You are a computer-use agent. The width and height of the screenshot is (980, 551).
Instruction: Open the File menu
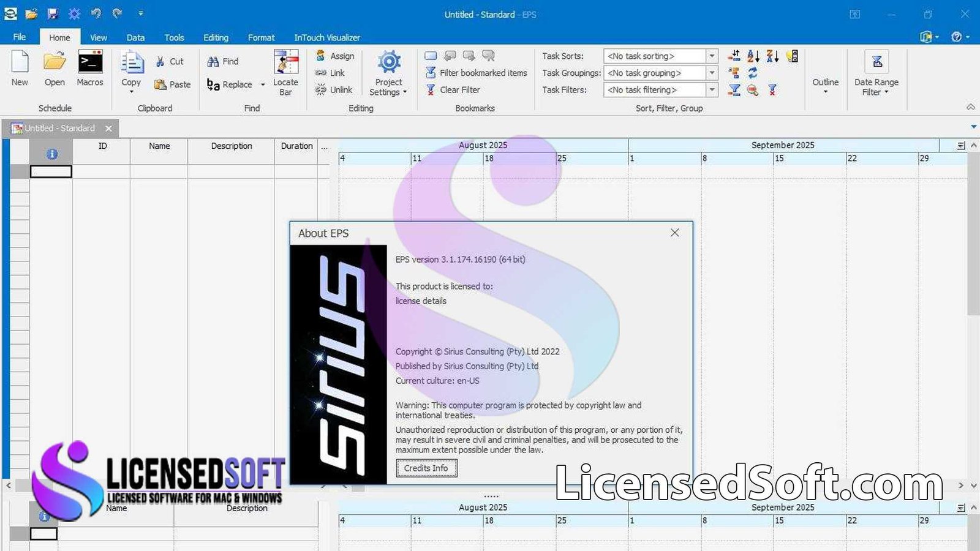tap(20, 37)
